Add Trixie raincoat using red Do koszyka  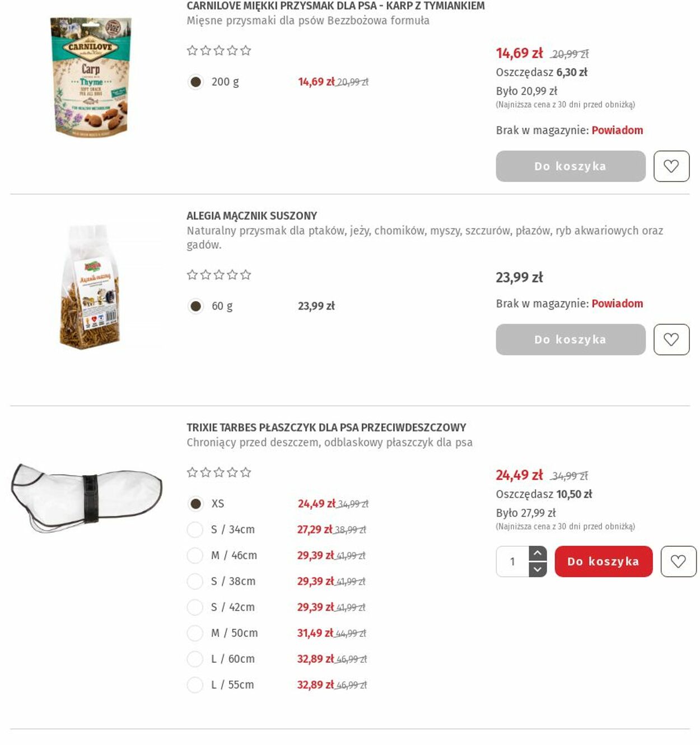pos(604,561)
